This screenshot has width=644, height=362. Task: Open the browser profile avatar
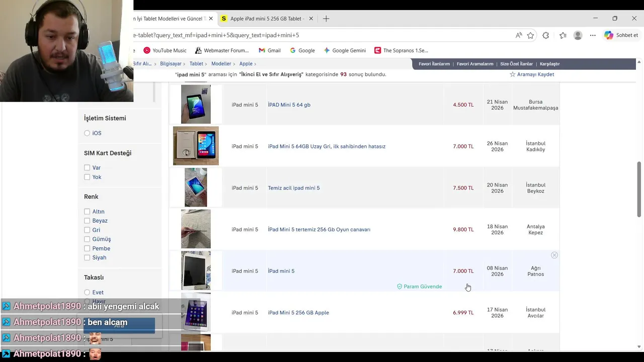coord(578,35)
